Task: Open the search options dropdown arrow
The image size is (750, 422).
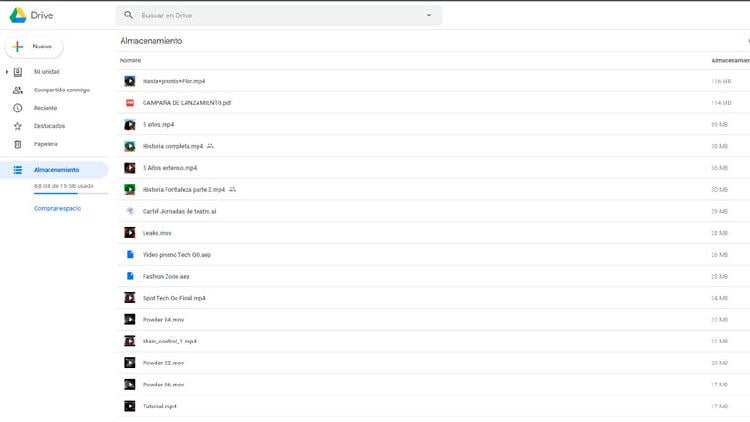Action: pos(429,15)
